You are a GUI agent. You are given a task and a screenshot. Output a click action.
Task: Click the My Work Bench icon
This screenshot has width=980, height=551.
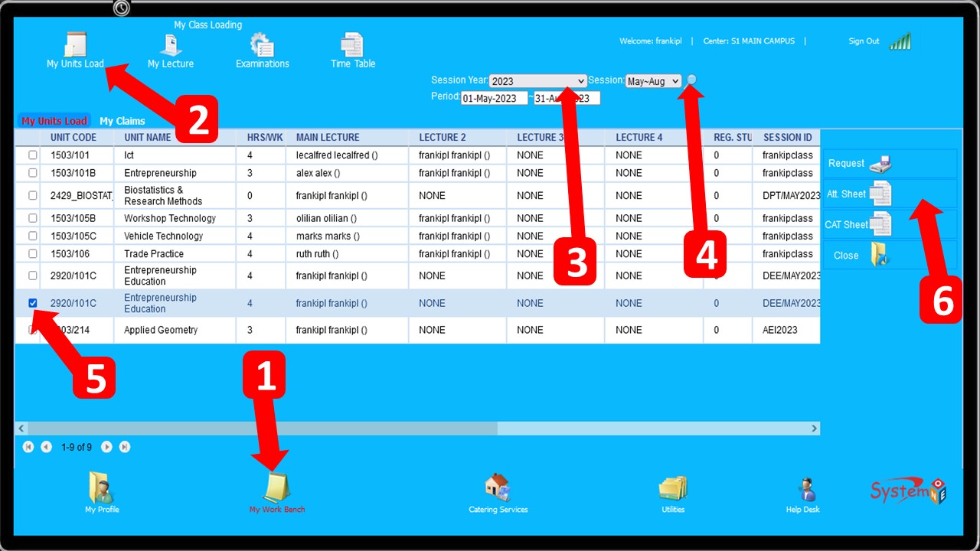tap(276, 488)
